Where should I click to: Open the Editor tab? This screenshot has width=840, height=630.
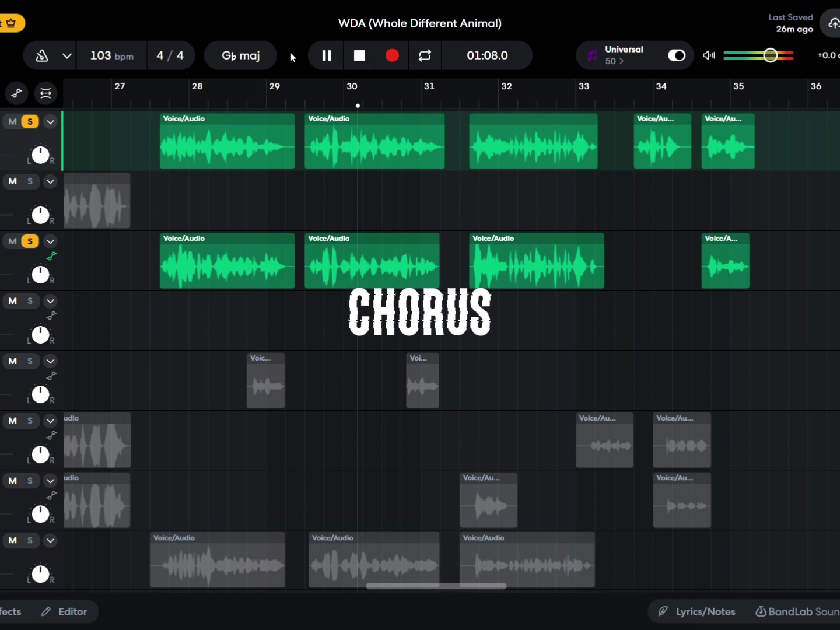click(x=65, y=611)
